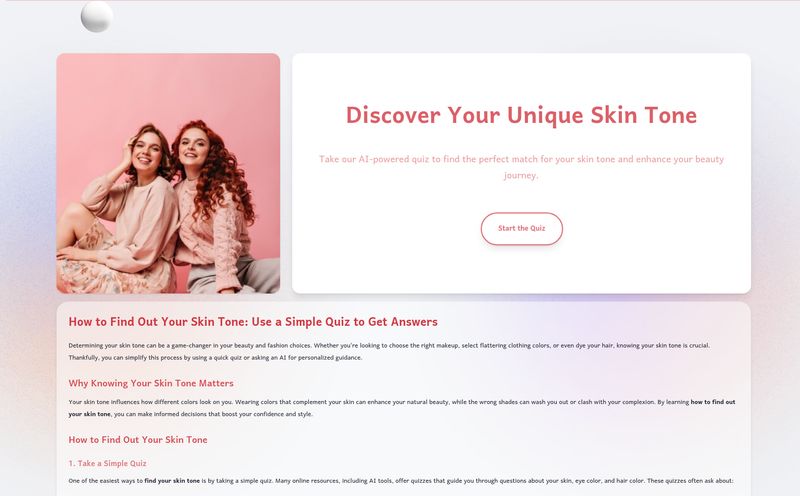Click the paragraph starting 'One of the easiest ways'
The height and width of the screenshot is (496, 800).
click(x=401, y=481)
